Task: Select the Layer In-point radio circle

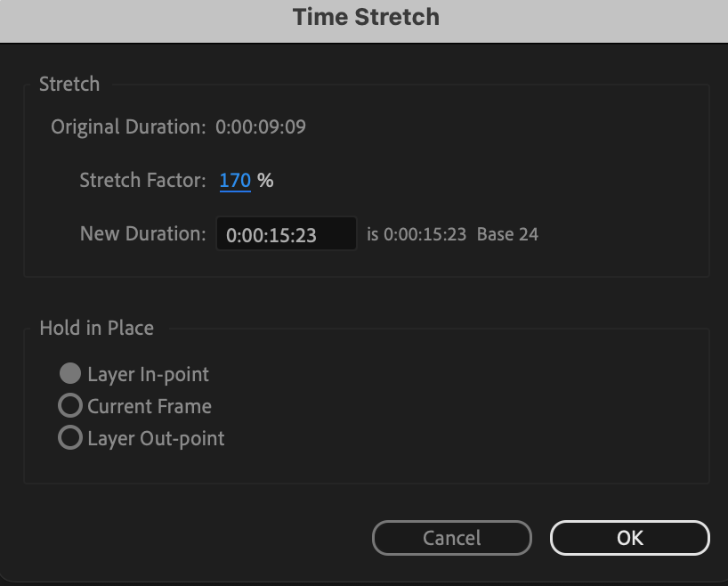Action: point(70,374)
